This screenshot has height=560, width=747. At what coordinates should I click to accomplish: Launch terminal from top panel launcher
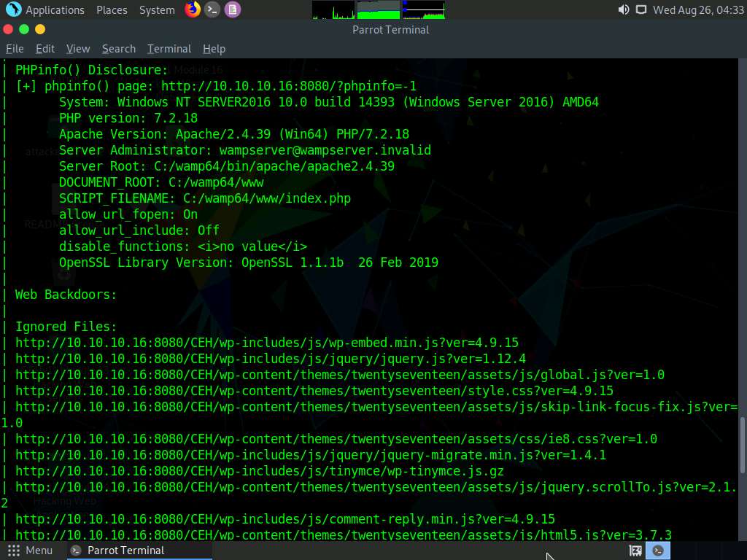212,9
